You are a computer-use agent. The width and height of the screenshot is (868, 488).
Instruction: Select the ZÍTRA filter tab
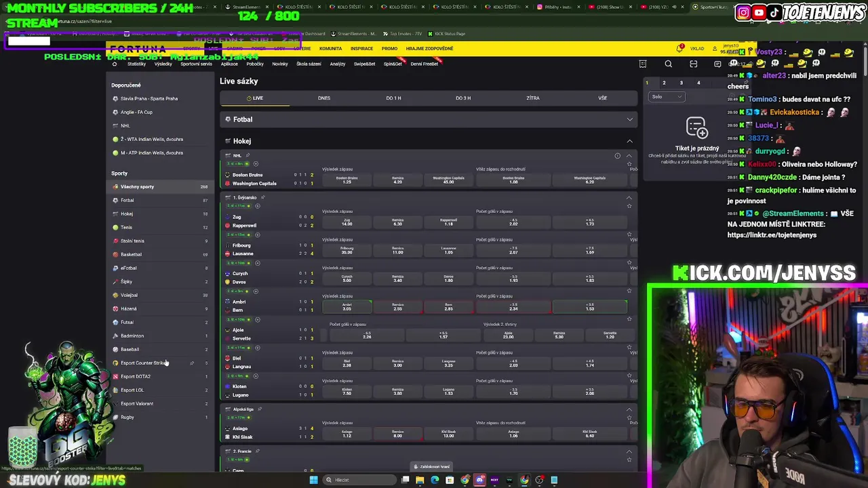(x=533, y=98)
